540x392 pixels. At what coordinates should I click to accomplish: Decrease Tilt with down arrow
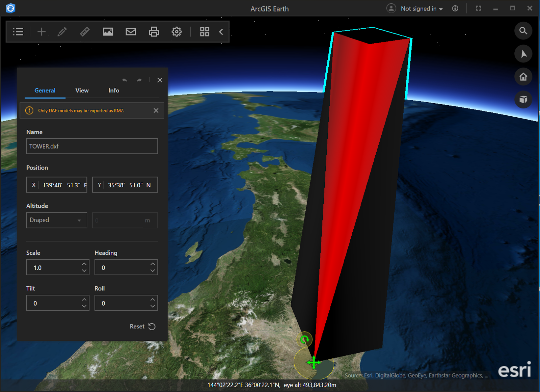[84, 307]
